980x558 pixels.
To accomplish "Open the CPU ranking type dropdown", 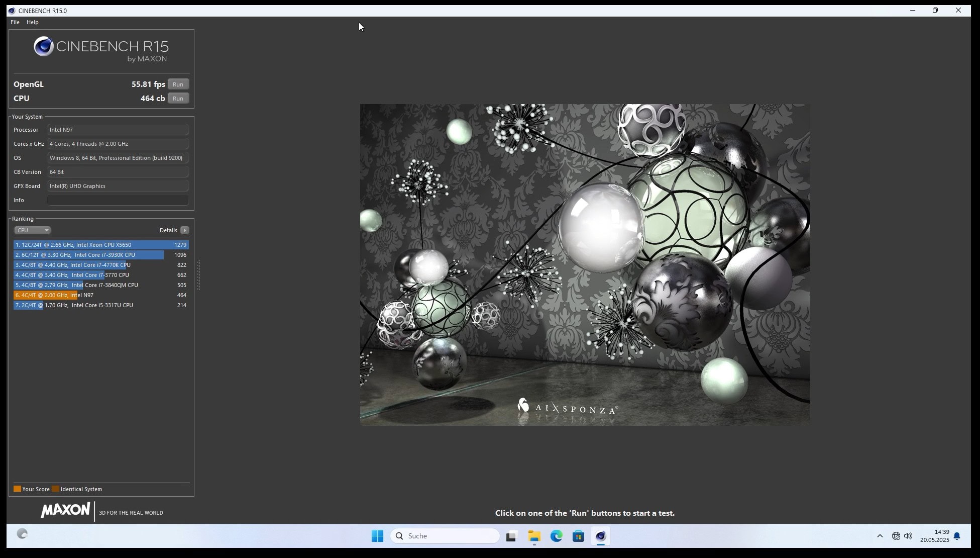I will 32,230.
